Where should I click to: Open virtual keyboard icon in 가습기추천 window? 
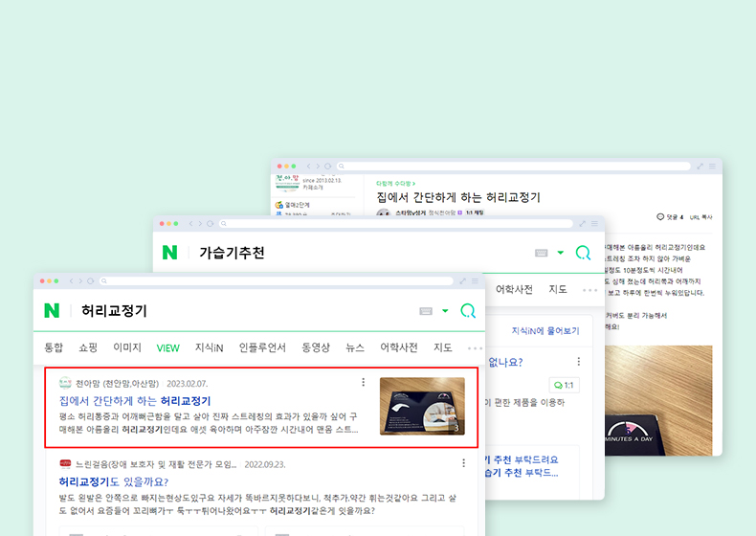[x=541, y=253]
